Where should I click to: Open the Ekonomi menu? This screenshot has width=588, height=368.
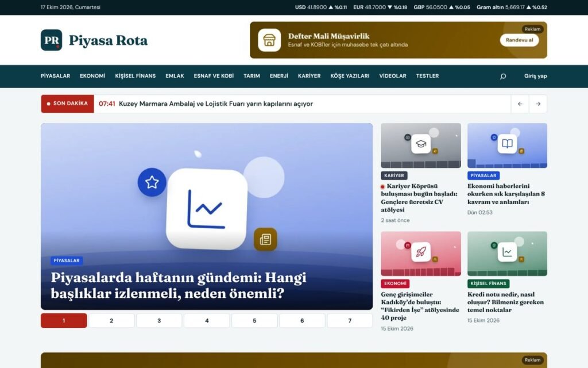coord(92,76)
